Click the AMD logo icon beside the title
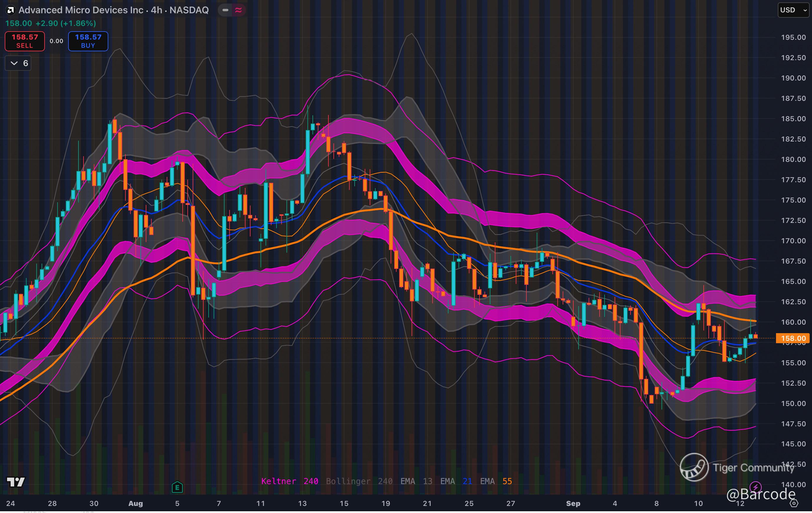 tap(10, 10)
